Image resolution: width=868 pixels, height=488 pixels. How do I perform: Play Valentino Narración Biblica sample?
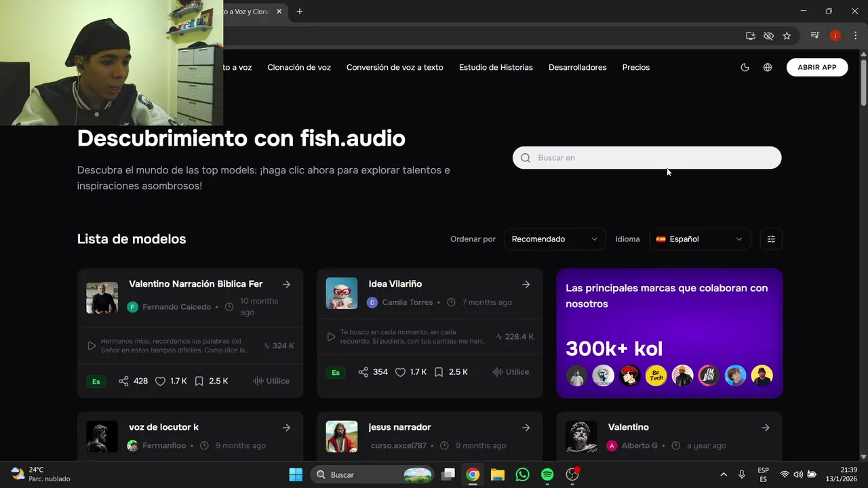click(x=92, y=346)
